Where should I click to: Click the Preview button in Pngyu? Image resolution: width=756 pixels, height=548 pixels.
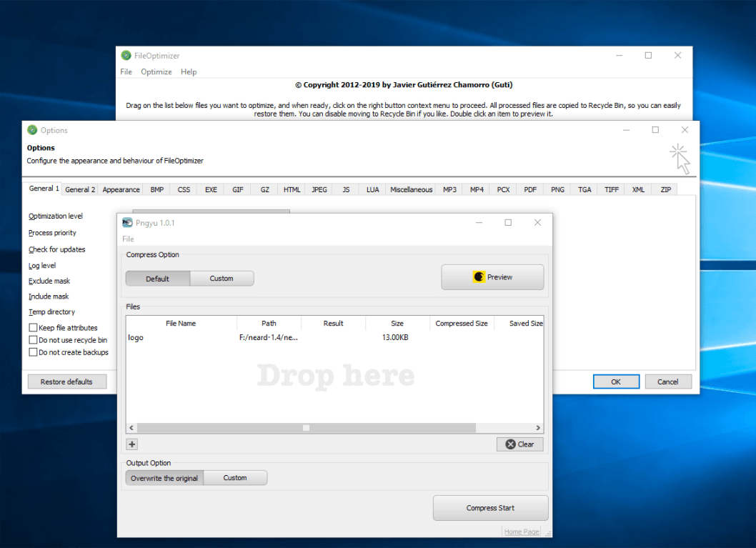click(492, 277)
